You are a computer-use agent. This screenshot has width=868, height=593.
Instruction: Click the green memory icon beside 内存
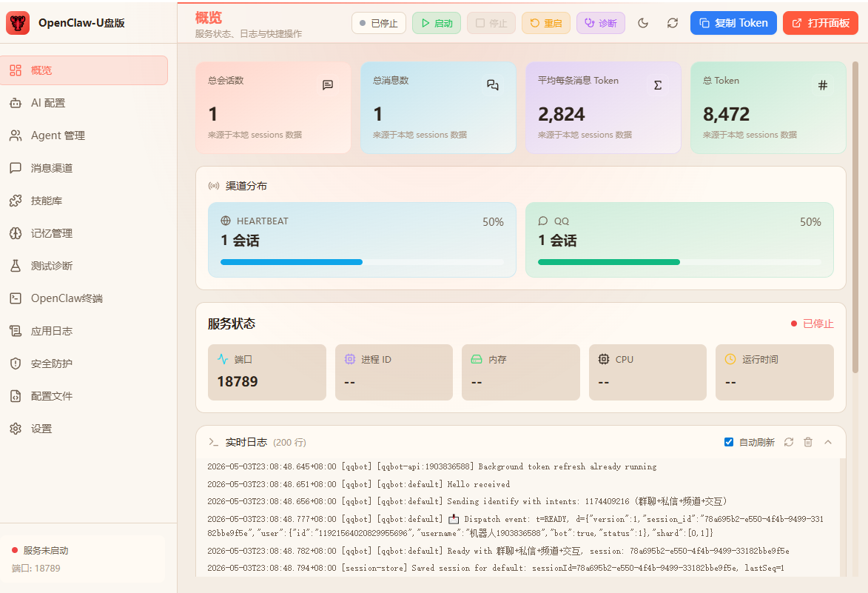[477, 359]
